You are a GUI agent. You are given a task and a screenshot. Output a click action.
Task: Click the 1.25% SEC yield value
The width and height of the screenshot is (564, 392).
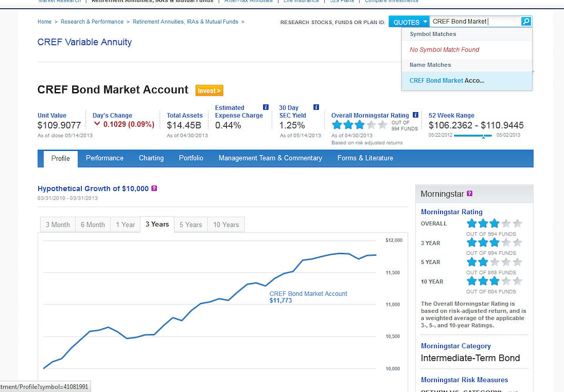(x=292, y=125)
